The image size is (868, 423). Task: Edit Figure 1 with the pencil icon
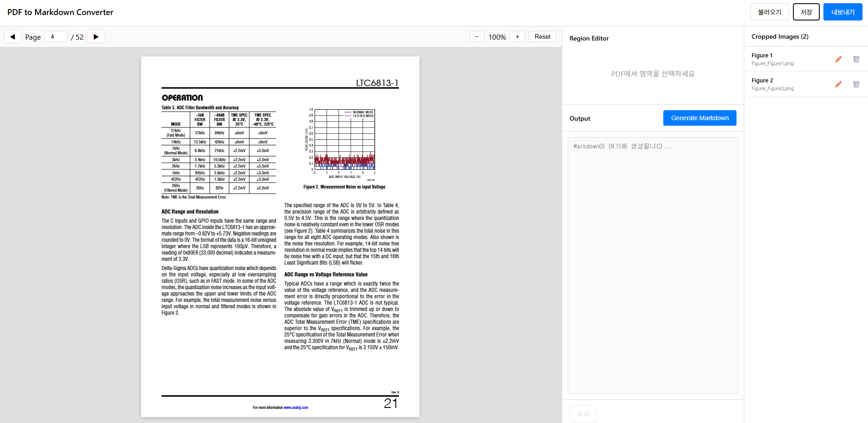point(838,59)
